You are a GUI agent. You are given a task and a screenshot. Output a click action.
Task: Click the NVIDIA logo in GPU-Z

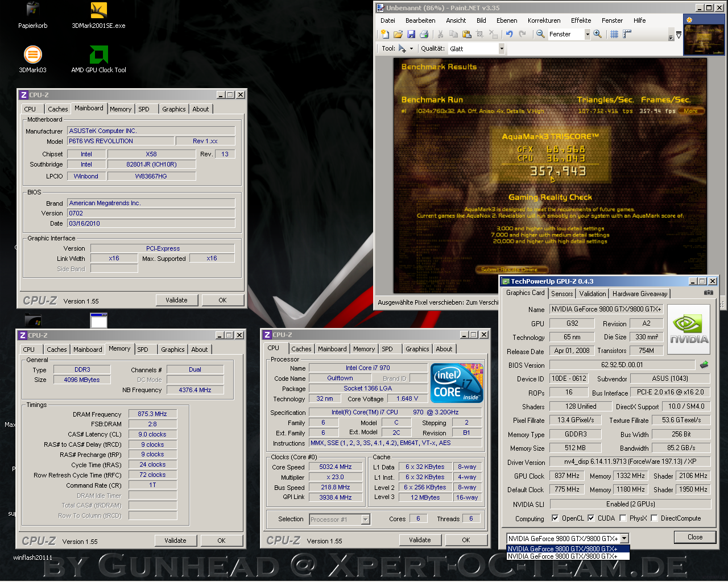click(689, 330)
